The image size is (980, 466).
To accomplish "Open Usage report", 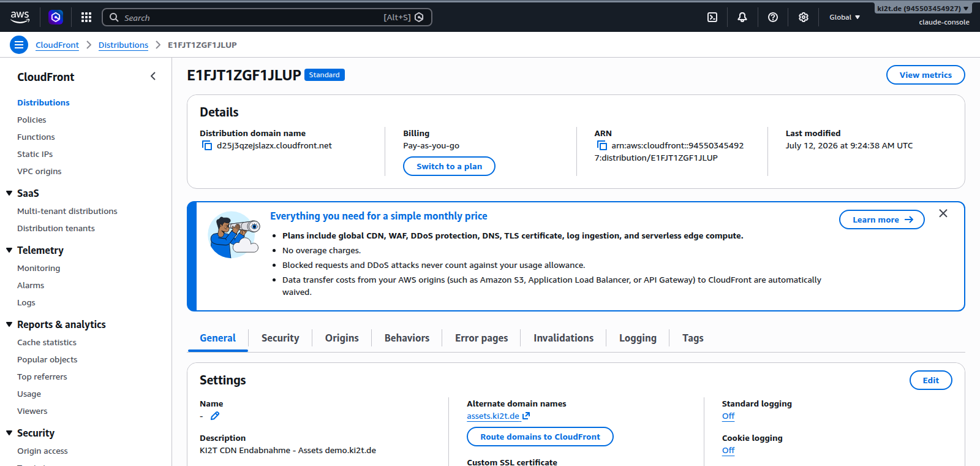I will tap(29, 394).
